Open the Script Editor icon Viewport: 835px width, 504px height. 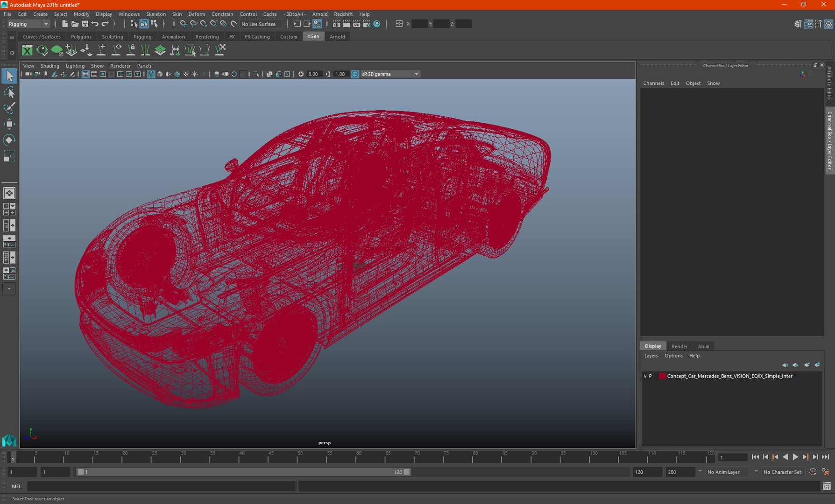click(x=827, y=486)
